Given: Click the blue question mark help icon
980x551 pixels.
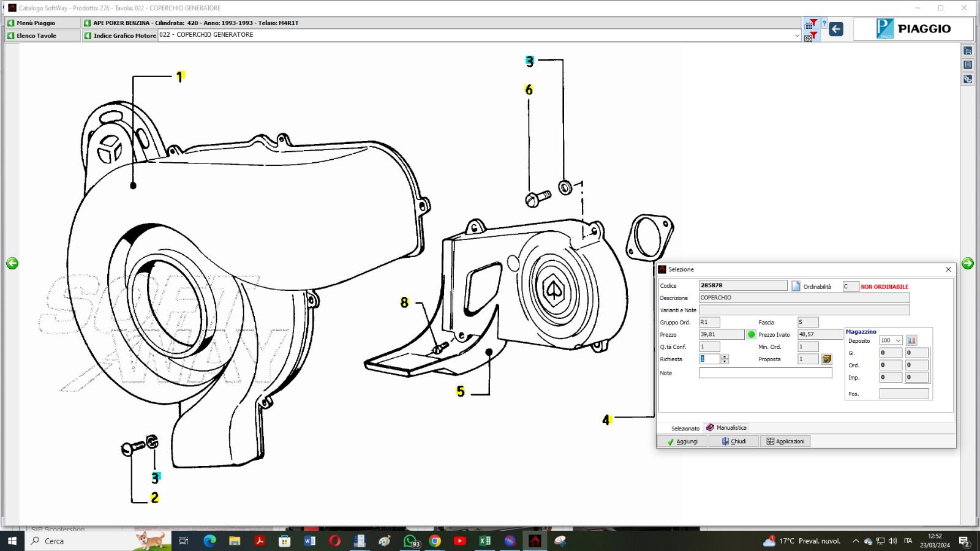Looking at the screenshot, I should tap(824, 24).
